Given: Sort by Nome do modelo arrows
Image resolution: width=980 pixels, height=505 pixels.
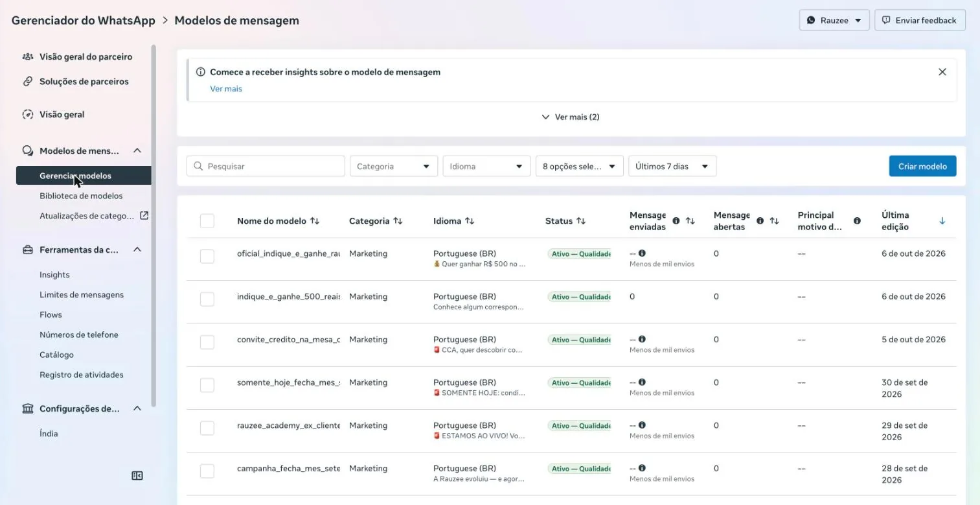Looking at the screenshot, I should (x=315, y=221).
